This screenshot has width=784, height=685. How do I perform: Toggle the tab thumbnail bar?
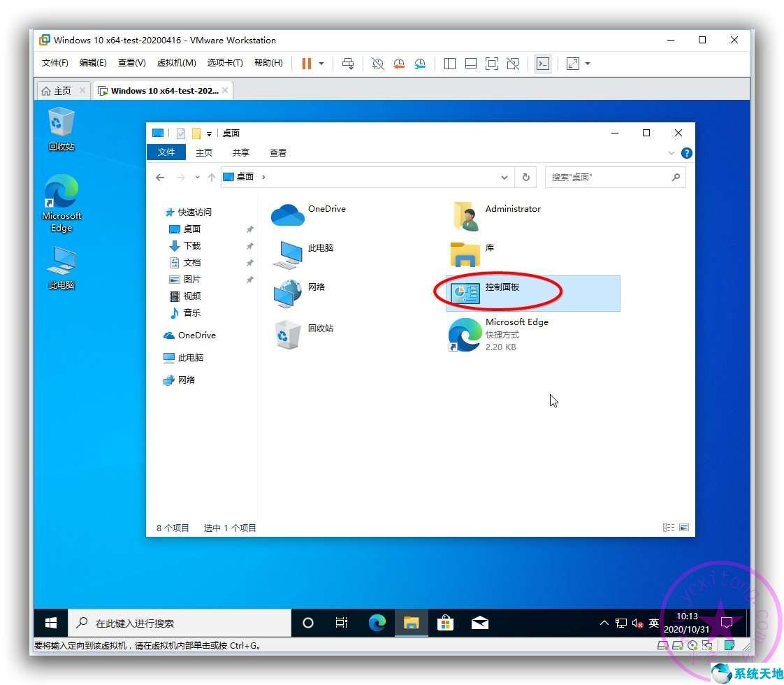click(470, 64)
